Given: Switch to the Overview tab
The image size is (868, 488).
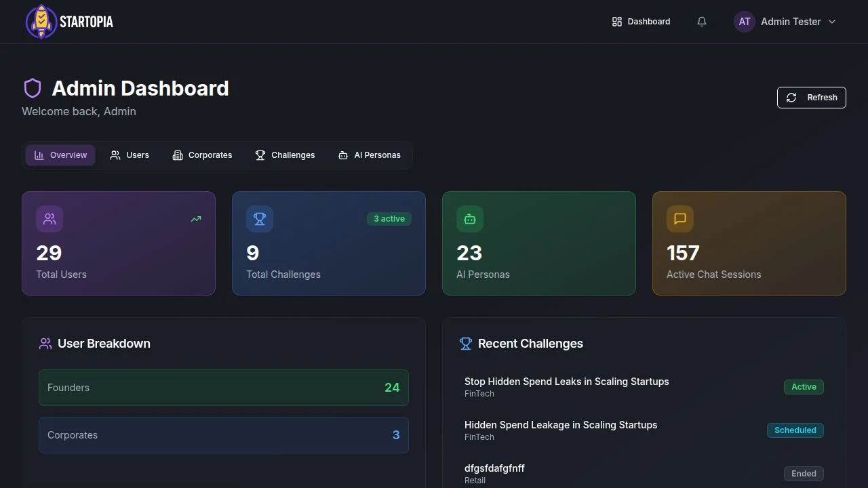Looking at the screenshot, I should point(60,155).
